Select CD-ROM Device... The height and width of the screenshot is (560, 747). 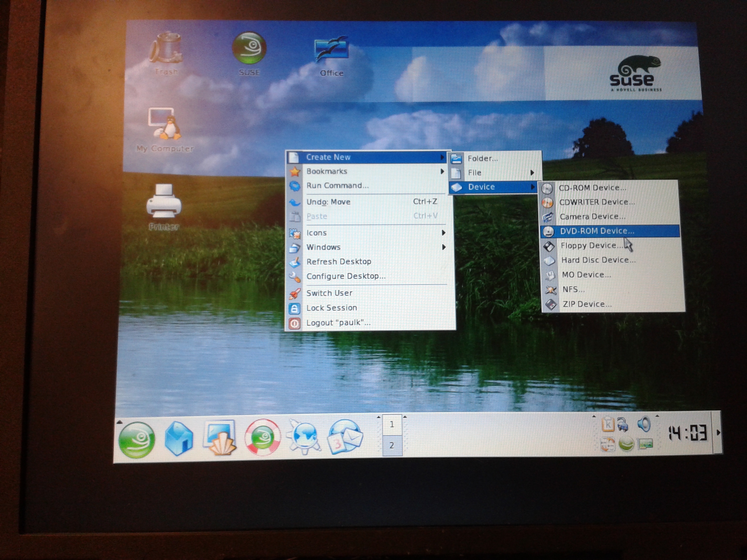[608, 188]
